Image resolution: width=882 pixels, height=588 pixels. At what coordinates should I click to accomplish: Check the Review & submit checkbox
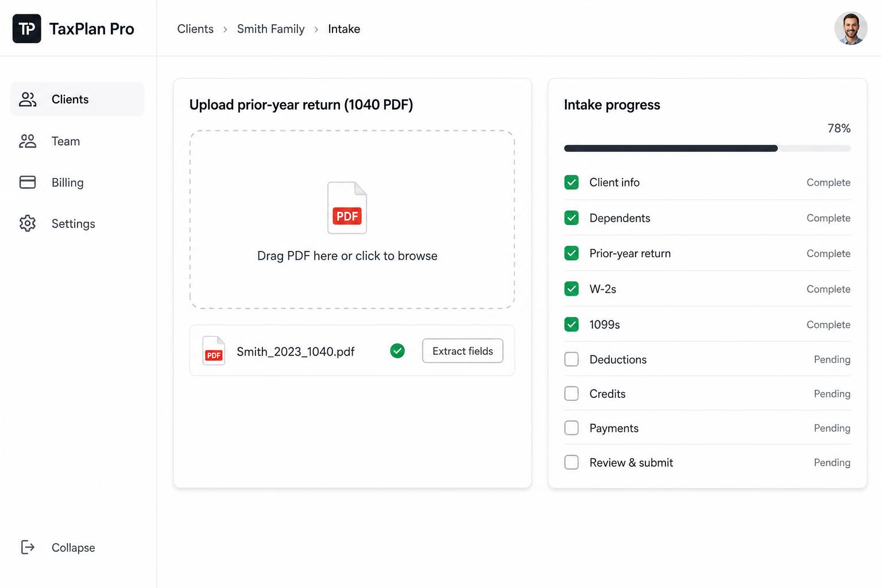point(571,463)
